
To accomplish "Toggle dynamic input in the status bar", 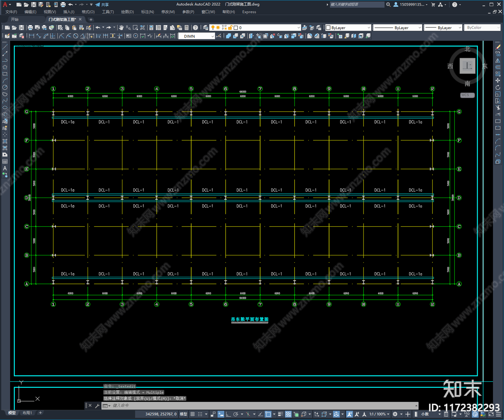I will pyautogui.click(x=221, y=414).
